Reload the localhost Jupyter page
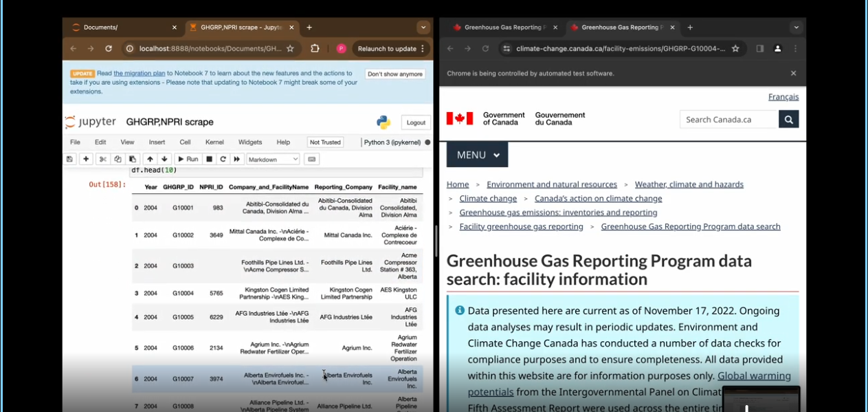Screen dimensions: 868x412 pyautogui.click(x=109, y=49)
